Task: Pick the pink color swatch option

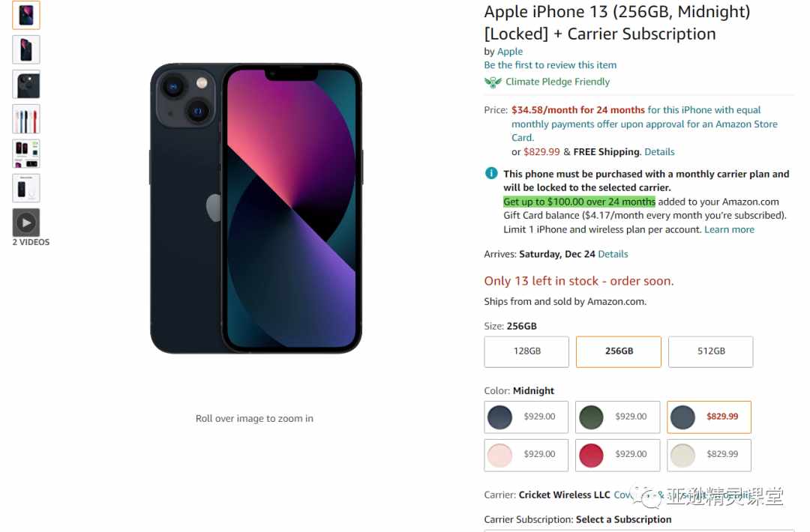Action: (526, 455)
